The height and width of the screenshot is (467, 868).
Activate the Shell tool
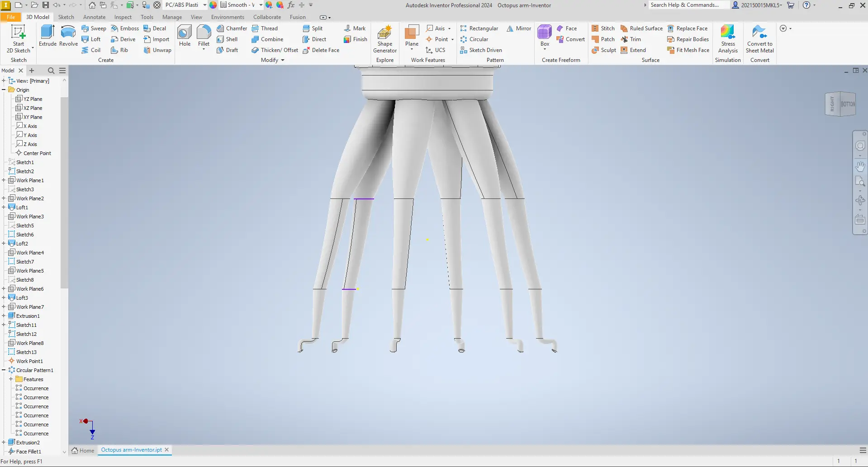tap(229, 39)
